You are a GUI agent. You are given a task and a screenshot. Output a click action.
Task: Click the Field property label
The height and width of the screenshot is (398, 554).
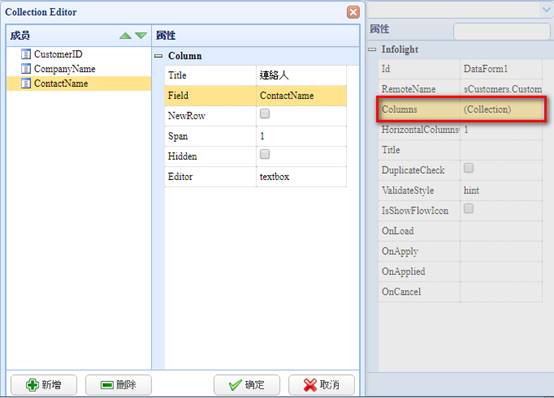178,95
